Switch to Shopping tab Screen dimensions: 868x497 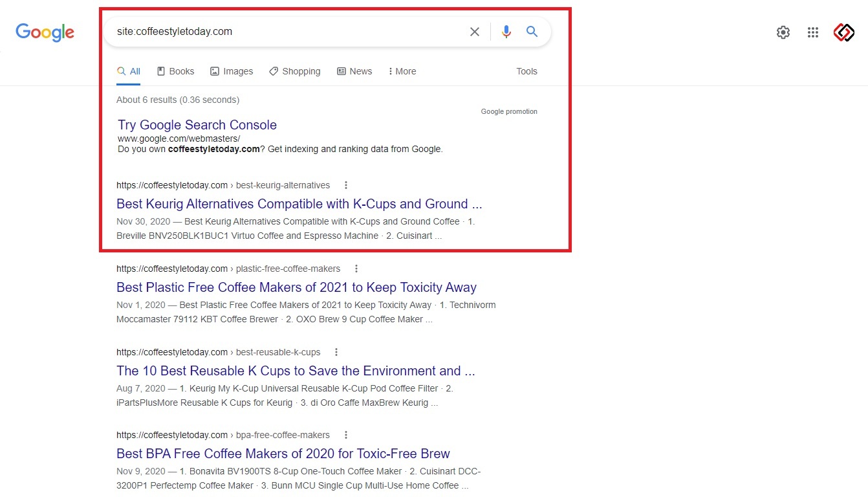tap(295, 71)
